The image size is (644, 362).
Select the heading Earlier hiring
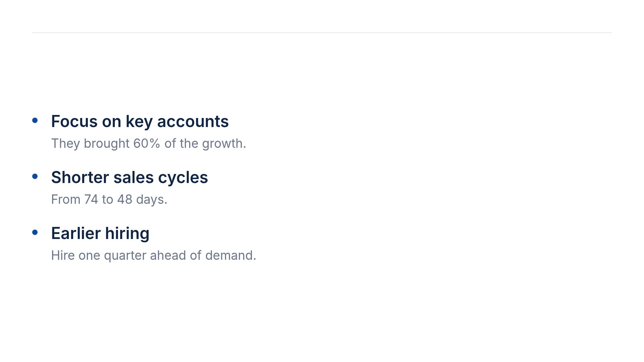[x=100, y=233]
